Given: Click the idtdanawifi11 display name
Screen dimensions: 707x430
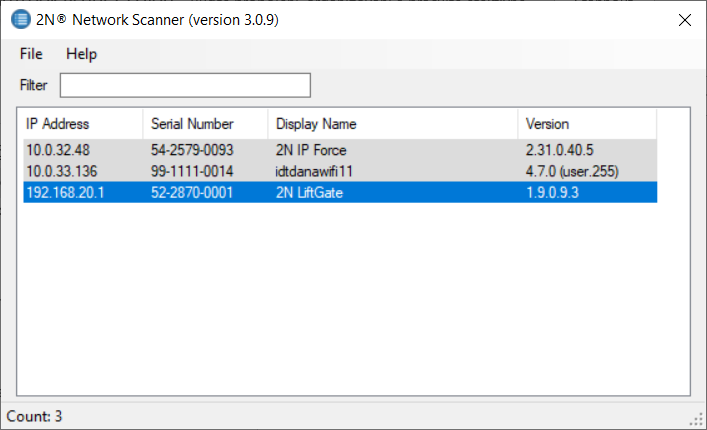Looking at the screenshot, I should (316, 171).
